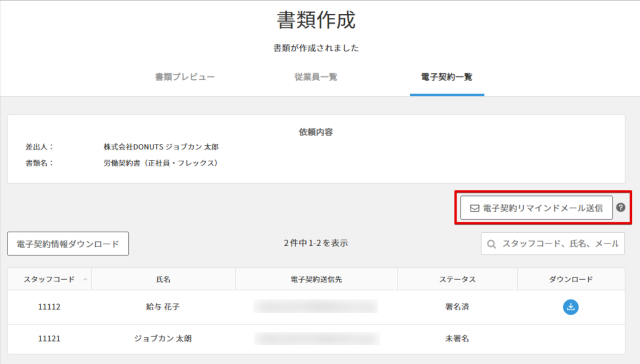Click the envelope icon on the reminder button
This screenshot has height=364, width=640.
[475, 208]
